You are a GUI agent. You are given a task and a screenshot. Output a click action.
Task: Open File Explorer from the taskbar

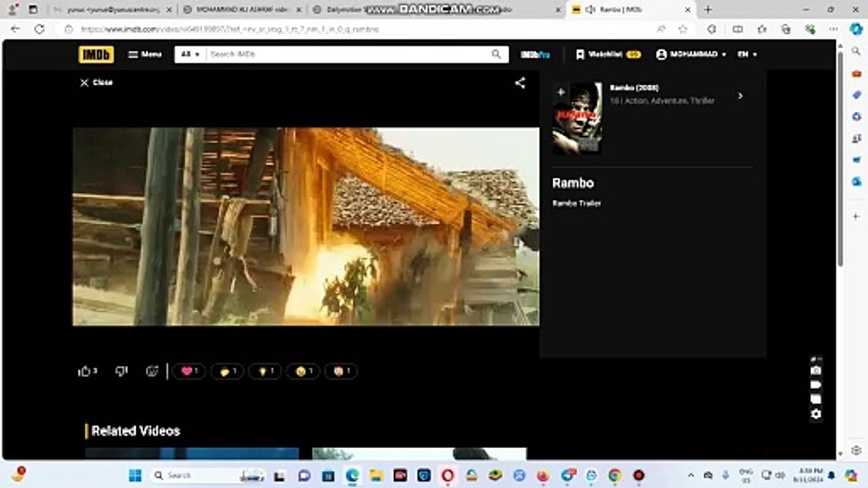(x=376, y=475)
